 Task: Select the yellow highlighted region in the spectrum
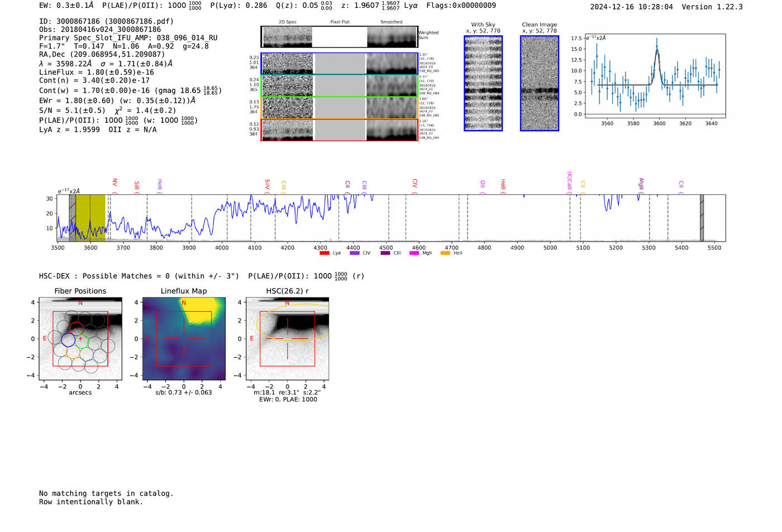(90, 218)
